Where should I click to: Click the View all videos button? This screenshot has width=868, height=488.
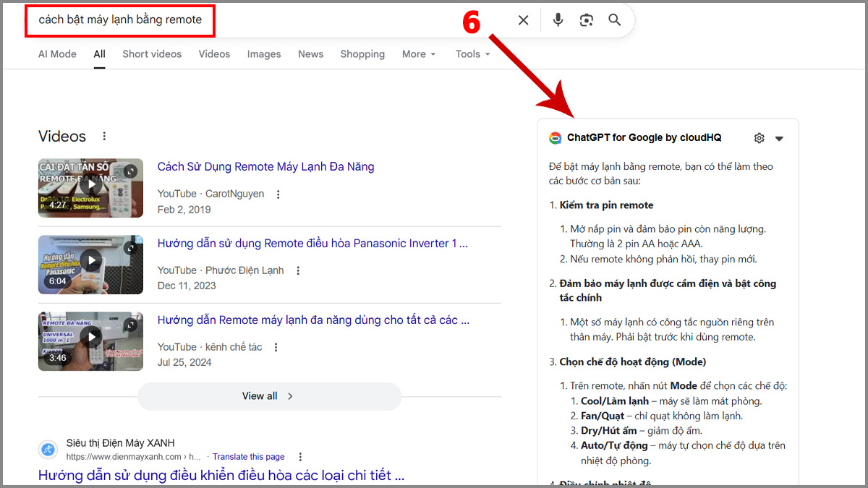click(269, 396)
